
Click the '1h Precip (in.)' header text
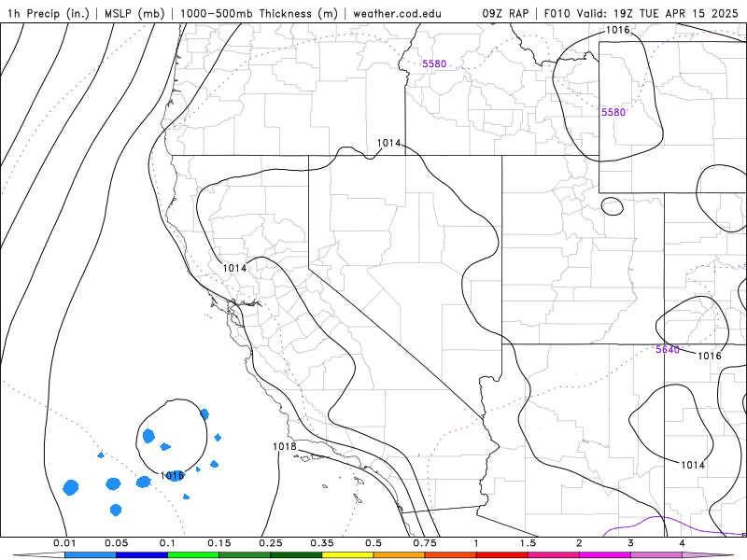tap(49, 13)
